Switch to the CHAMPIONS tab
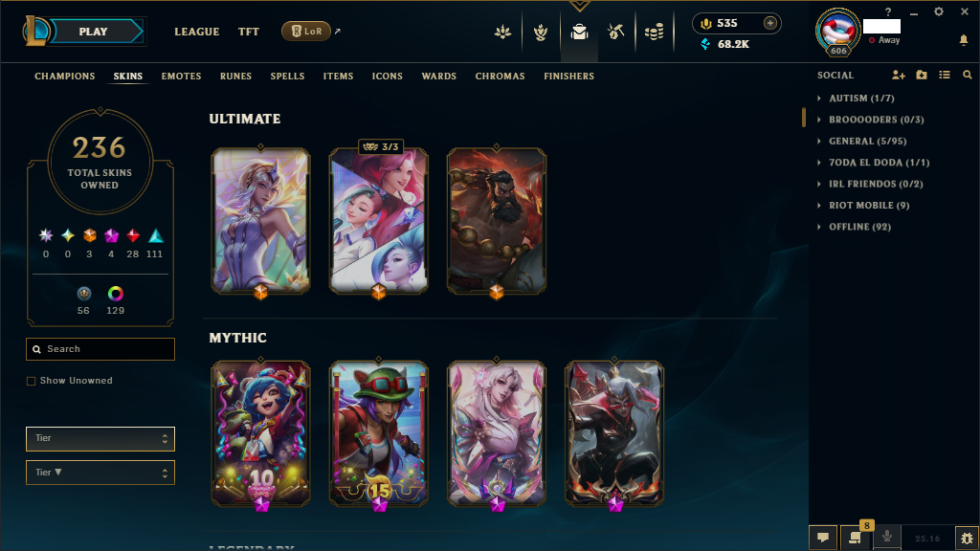This screenshot has height=551, width=980. coord(65,77)
